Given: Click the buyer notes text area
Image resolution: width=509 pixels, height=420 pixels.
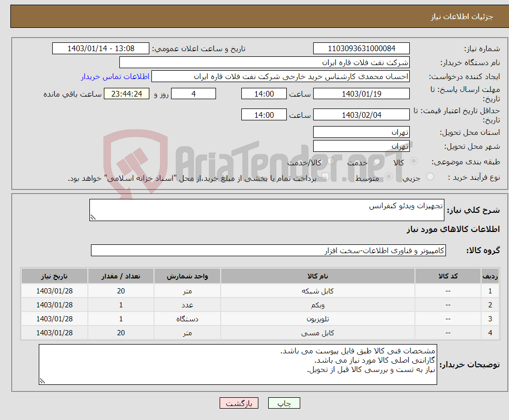Looking at the screenshot, I should click(238, 365).
